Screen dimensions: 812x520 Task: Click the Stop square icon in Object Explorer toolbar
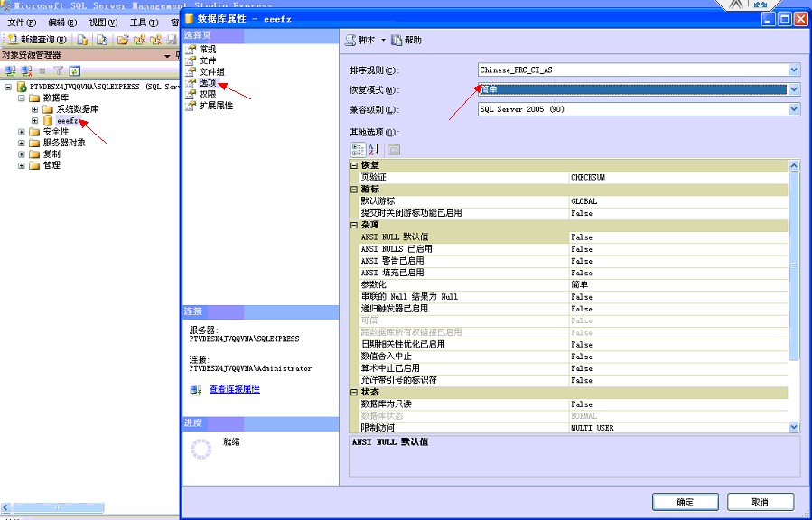click(42, 71)
